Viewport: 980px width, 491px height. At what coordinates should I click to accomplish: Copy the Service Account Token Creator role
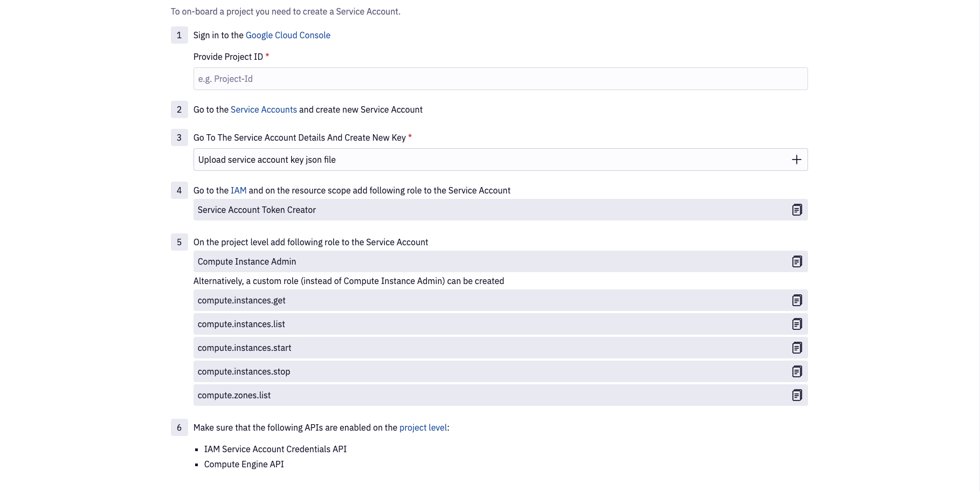797,210
